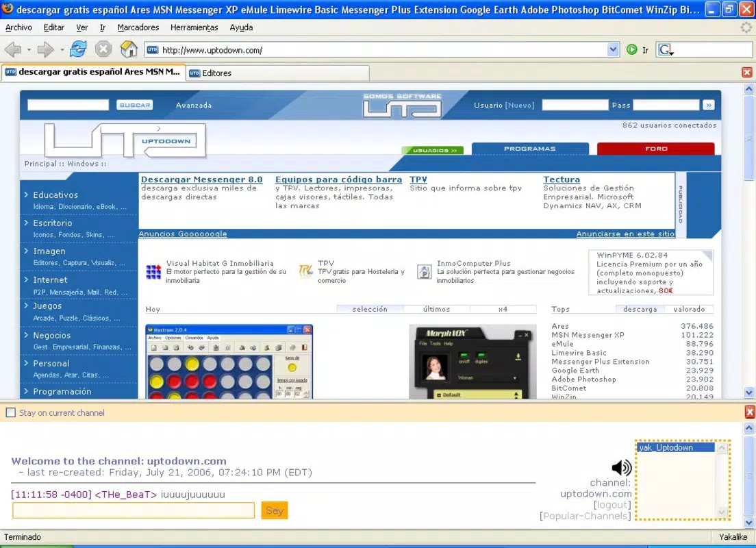This screenshot has width=756, height=548.
Task: Expand the Imagen category
Action: (x=49, y=251)
